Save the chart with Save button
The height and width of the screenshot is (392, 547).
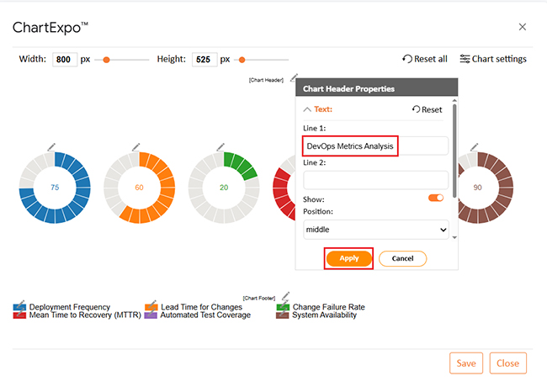click(x=466, y=363)
